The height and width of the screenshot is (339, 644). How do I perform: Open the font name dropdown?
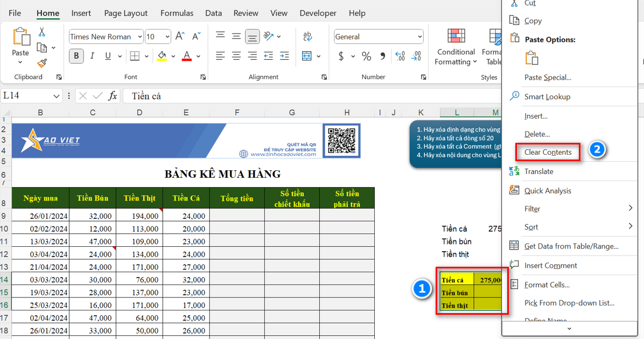tap(140, 37)
